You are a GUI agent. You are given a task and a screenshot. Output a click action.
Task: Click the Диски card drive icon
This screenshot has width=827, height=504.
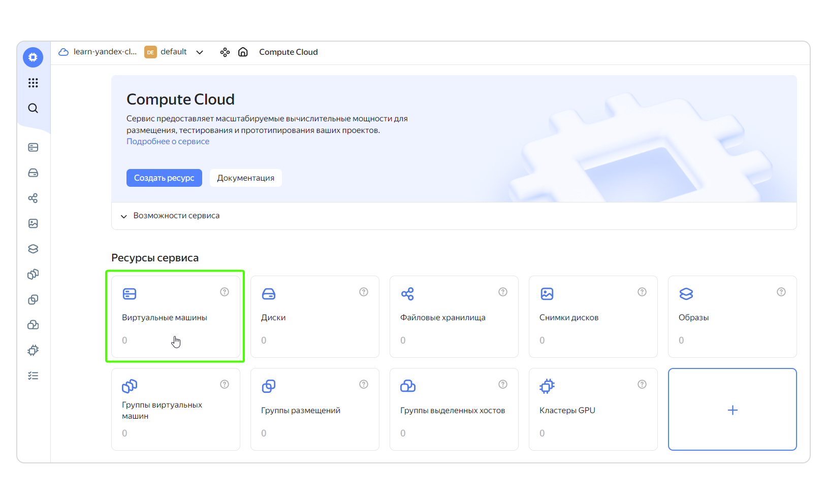pyautogui.click(x=269, y=294)
